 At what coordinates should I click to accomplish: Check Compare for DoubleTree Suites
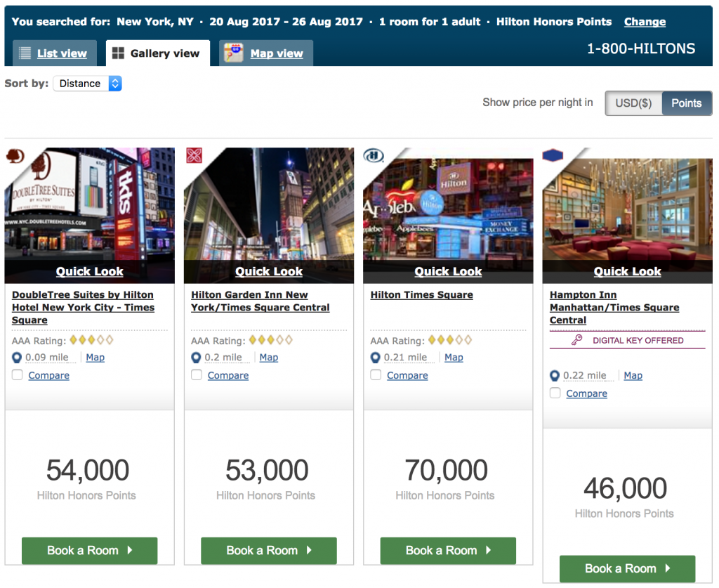[18, 374]
